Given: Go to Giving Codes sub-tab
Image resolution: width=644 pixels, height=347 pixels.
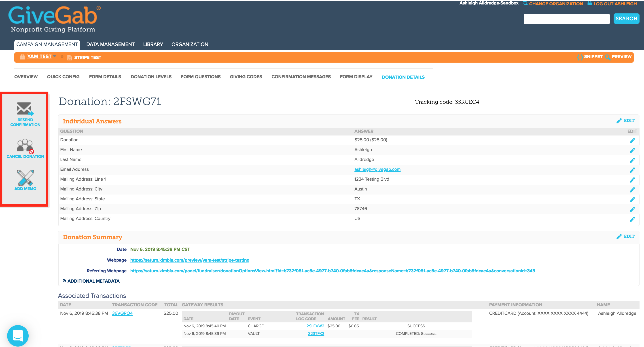Looking at the screenshot, I should (246, 77).
